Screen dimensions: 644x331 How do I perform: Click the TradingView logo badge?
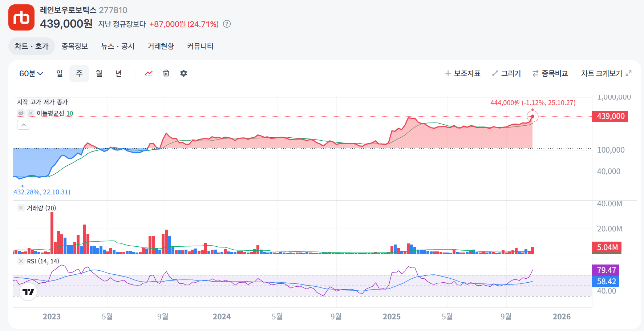tap(28, 292)
